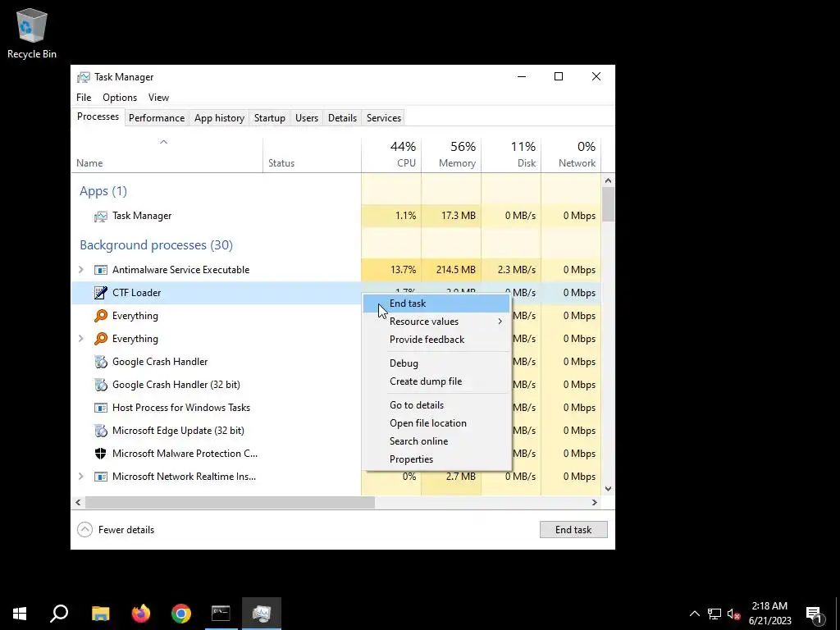Viewport: 840px width, 630px height.
Task: Open the Resource values submenu
Action: tap(436, 322)
